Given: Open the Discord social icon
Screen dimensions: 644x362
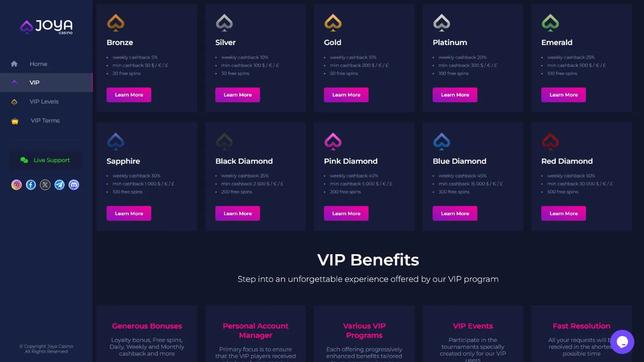Looking at the screenshot, I should click(x=74, y=185).
